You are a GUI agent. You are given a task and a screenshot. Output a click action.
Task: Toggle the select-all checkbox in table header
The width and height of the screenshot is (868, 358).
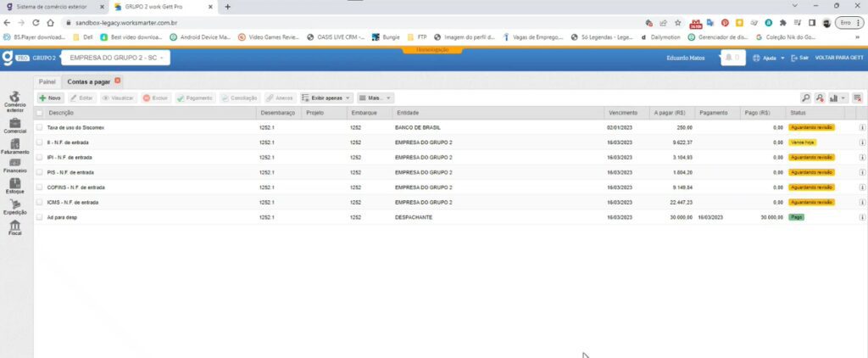39,112
